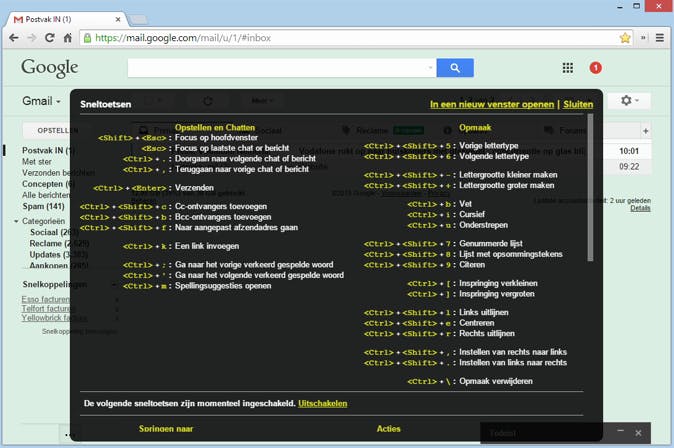Open the Details link
Screen dimensions: 674x448
640,208
